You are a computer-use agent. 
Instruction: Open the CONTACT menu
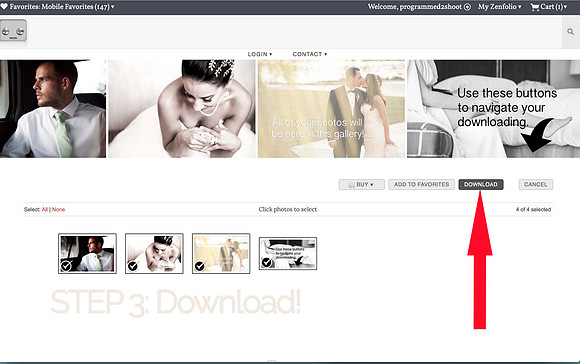coord(310,54)
